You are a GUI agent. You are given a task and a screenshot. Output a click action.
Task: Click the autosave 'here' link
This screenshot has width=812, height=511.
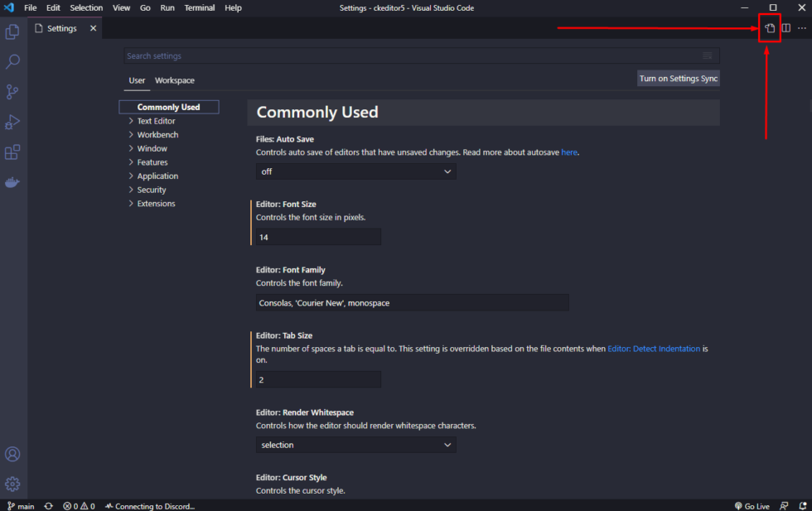(569, 152)
